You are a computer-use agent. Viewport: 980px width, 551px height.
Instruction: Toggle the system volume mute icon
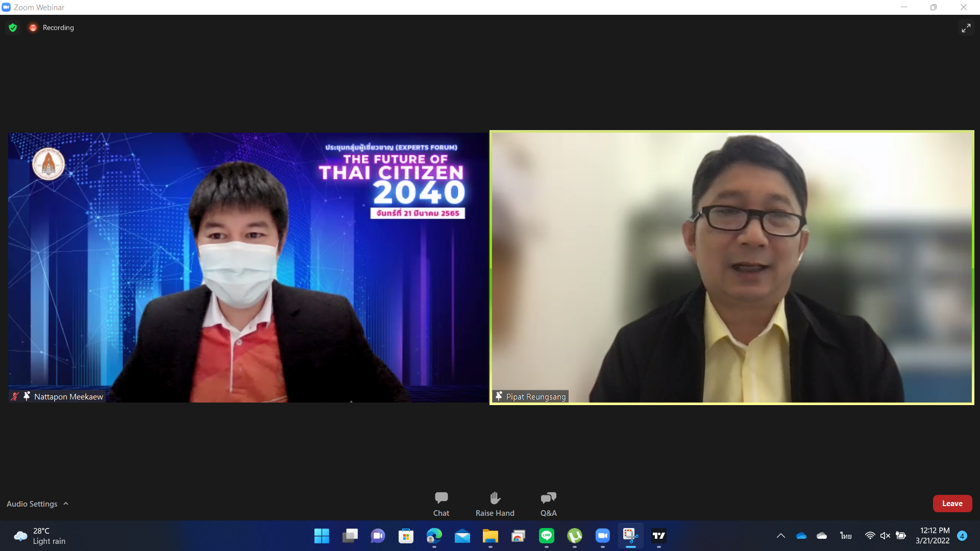click(x=885, y=536)
